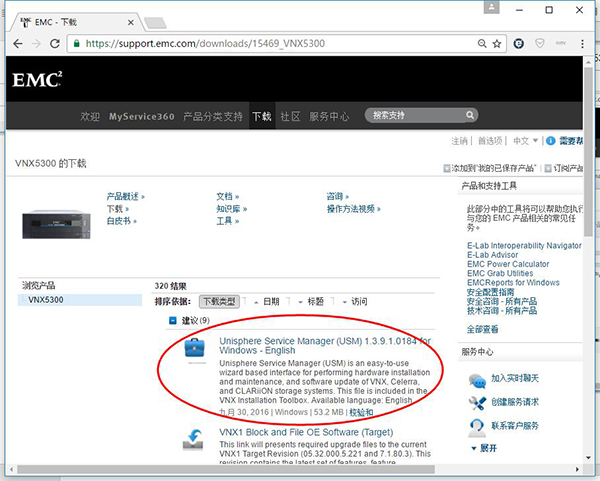Click VNX5300 product thumbnail image
Viewport: 600px width, 481px height.
[56, 225]
